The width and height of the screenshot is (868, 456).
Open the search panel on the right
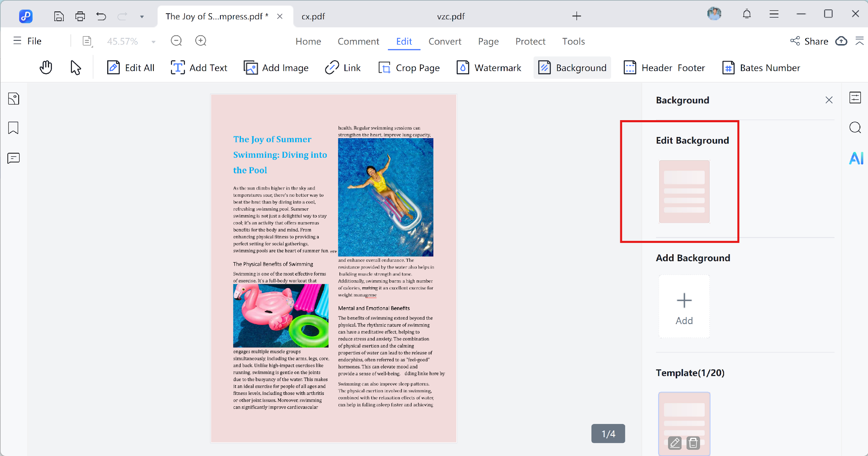856,128
